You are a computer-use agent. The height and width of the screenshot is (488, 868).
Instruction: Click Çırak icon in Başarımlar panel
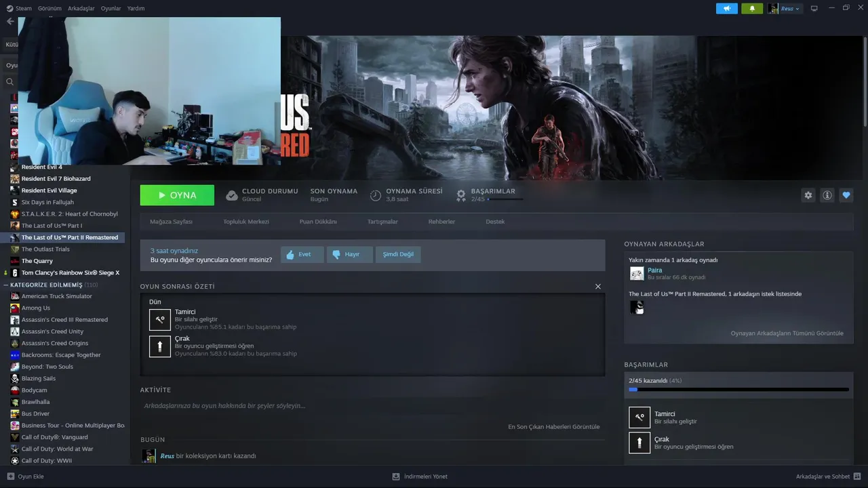639,443
